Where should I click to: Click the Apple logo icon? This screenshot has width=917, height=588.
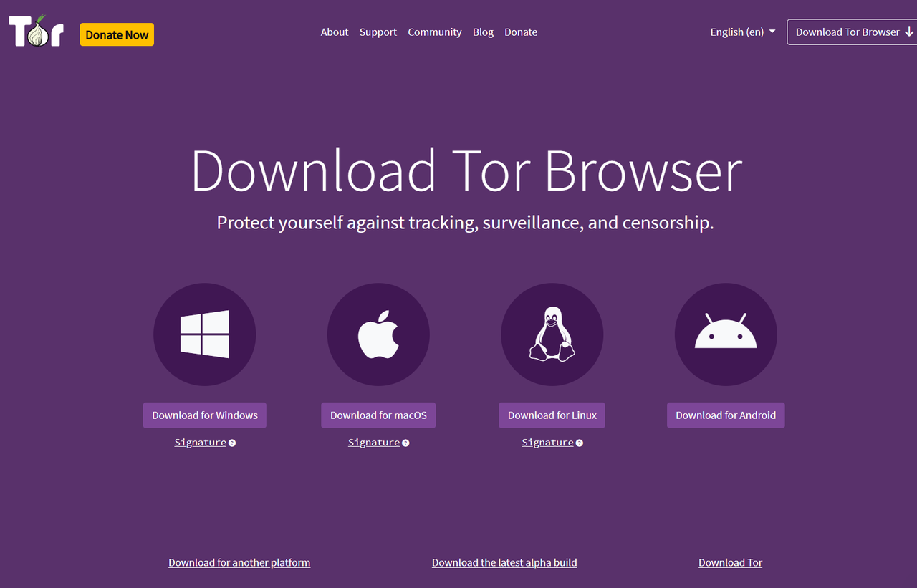378,334
